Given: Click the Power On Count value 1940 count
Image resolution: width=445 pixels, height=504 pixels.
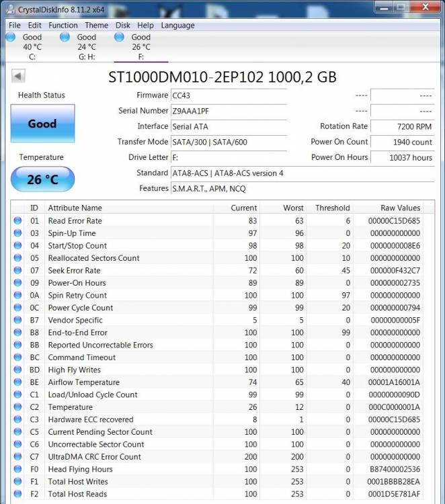Looking at the screenshot, I should 402,142.
